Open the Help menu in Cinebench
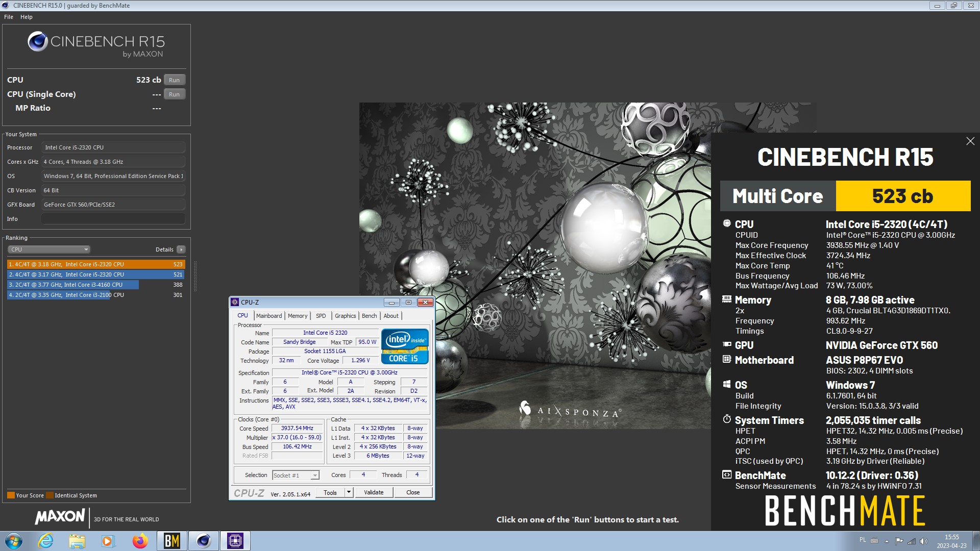Screen dimensions: 980x551 click(27, 17)
